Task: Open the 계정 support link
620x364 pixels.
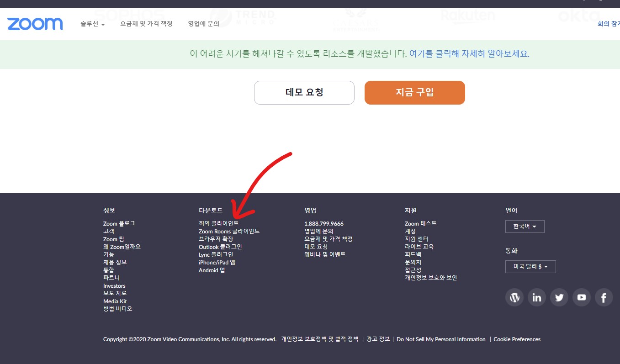Action: tap(410, 231)
